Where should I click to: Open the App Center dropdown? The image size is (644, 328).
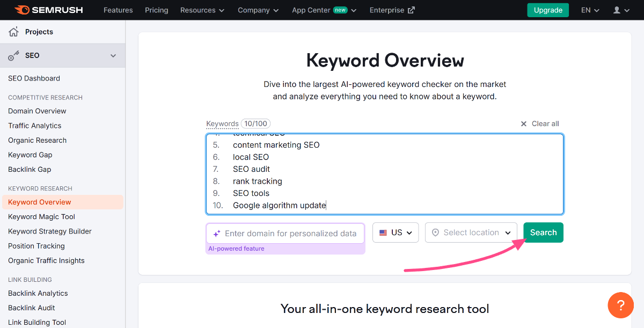324,10
